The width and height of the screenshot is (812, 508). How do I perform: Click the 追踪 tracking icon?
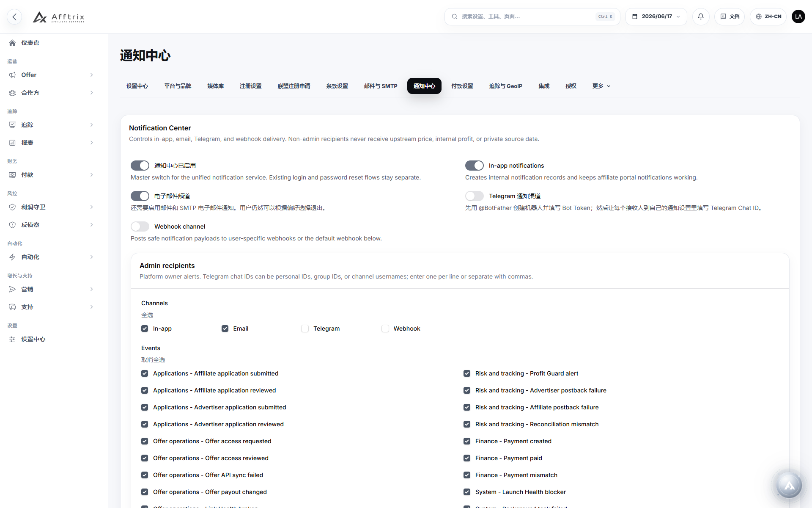click(x=12, y=125)
